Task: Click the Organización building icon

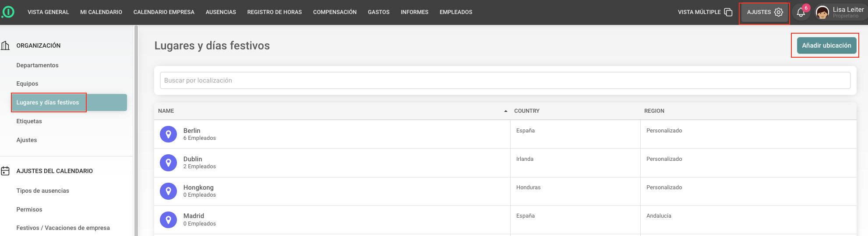Action: tap(5, 45)
